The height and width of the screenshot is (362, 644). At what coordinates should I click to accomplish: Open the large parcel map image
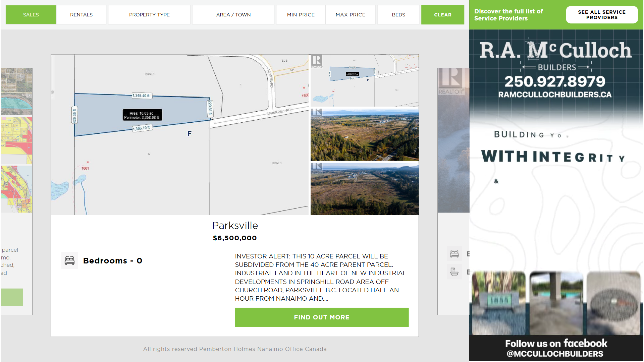pyautogui.click(x=179, y=134)
